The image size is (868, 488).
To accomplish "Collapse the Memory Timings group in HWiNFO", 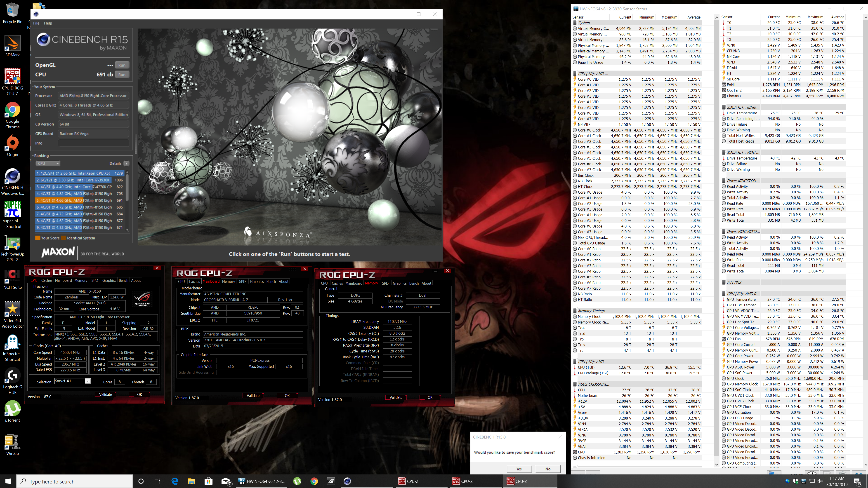I will pyautogui.click(x=575, y=311).
